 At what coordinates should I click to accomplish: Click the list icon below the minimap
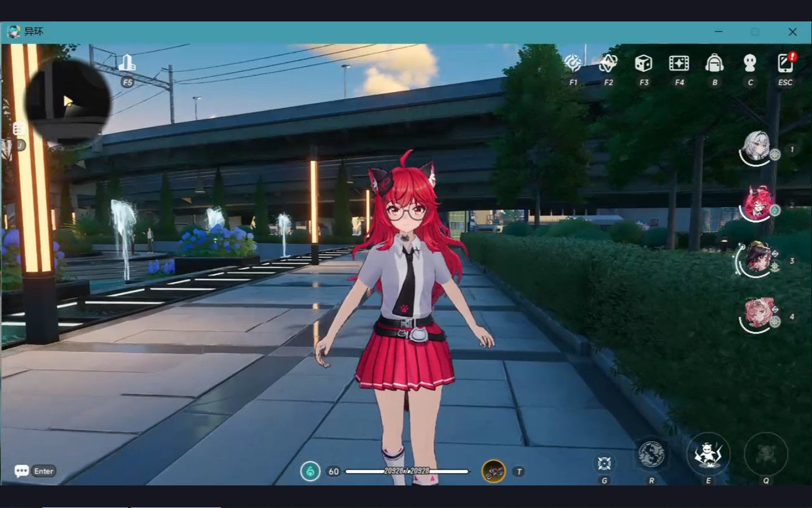[x=19, y=129]
